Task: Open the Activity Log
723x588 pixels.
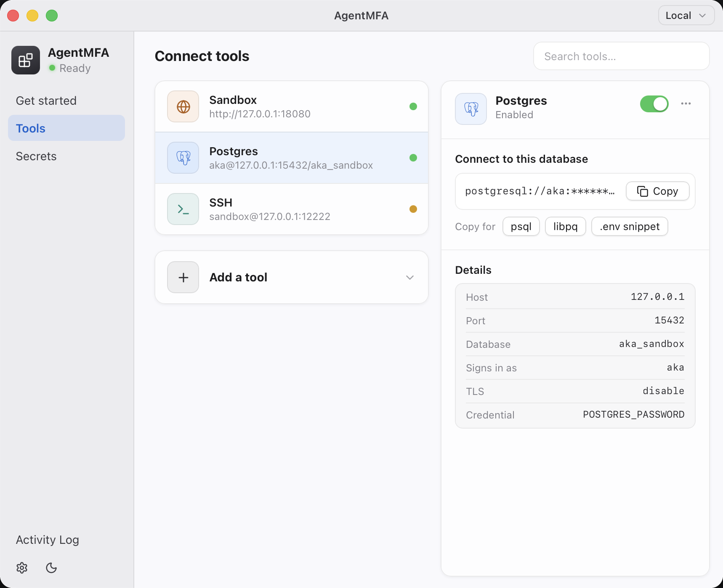Action: [48, 540]
